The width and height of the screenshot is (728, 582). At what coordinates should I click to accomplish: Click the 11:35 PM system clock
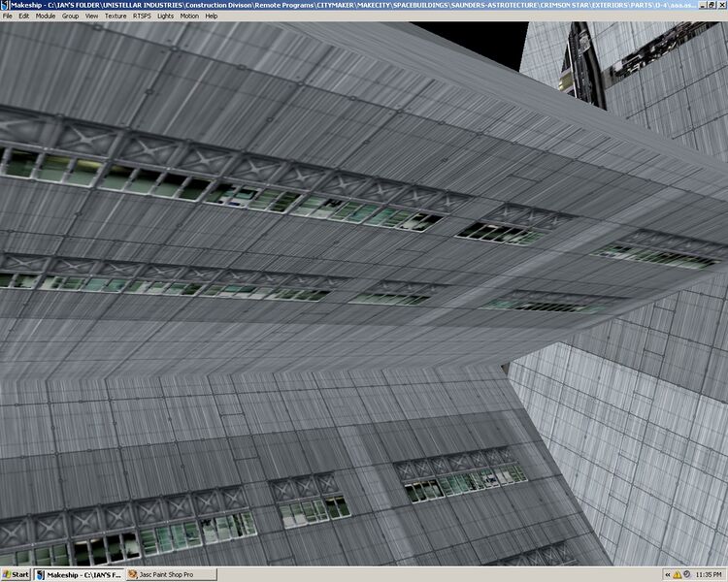[709, 575]
